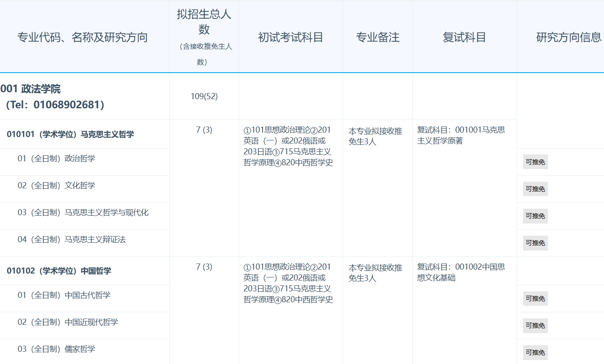604x364 pixels.
Task: Click the 复试科目 column header
Action: click(x=464, y=37)
